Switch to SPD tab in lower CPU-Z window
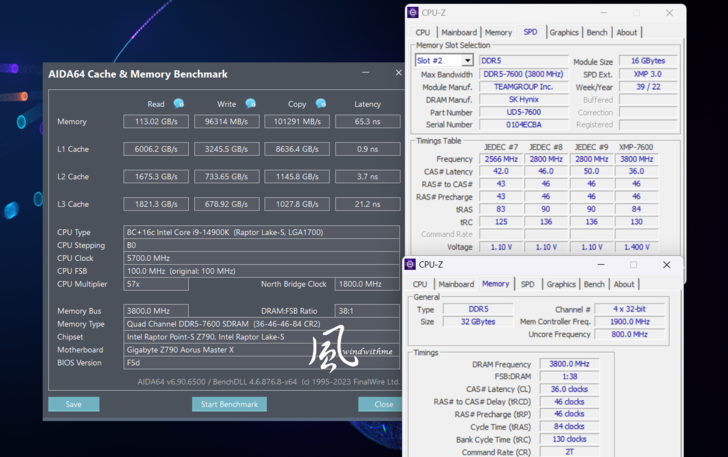This screenshot has height=457, width=728. tap(527, 284)
